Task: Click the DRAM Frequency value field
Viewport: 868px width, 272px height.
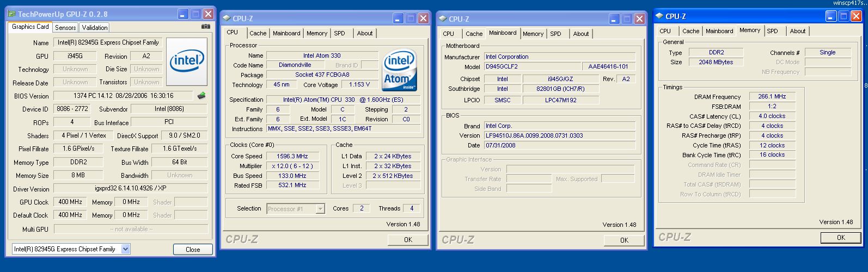Action: [772, 96]
